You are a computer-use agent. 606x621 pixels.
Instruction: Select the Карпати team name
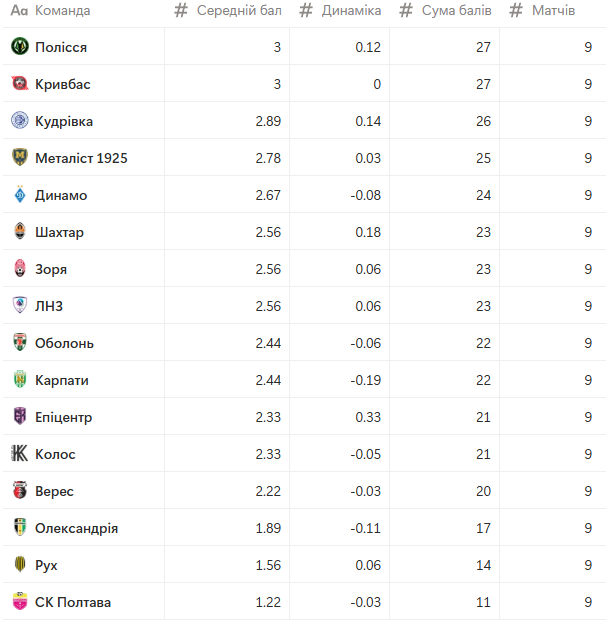click(x=61, y=381)
